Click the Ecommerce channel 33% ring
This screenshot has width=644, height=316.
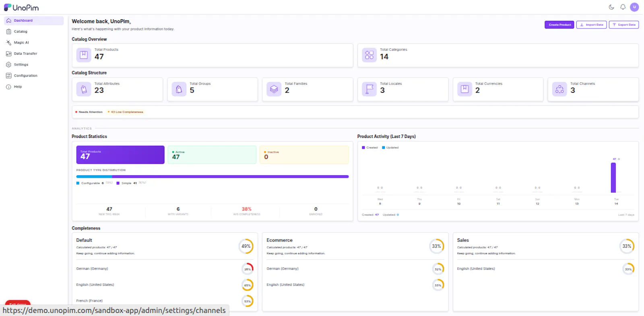(x=436, y=246)
